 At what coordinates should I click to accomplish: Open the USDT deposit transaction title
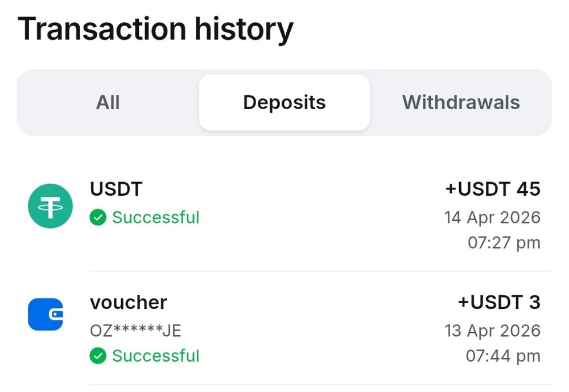116,189
